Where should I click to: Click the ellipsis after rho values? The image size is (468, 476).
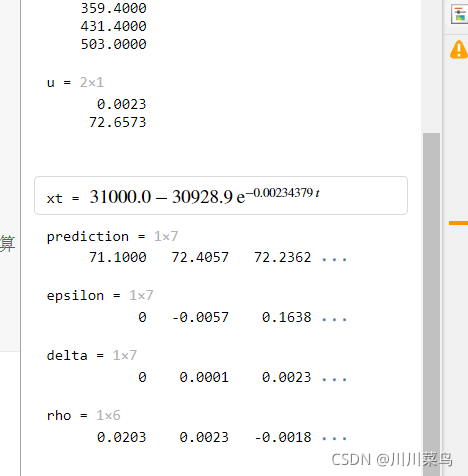point(334,439)
